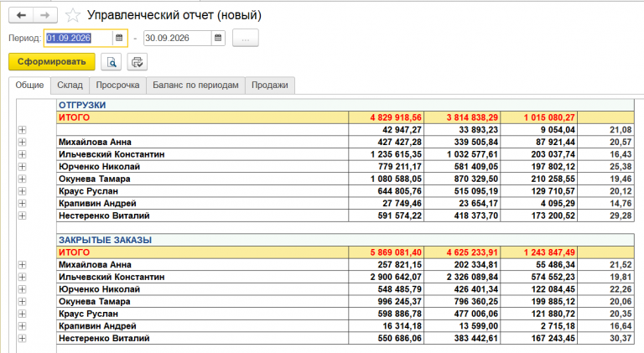The width and height of the screenshot is (644, 353).
Task: Select total cell 5 869 081,40
Action: (386, 252)
